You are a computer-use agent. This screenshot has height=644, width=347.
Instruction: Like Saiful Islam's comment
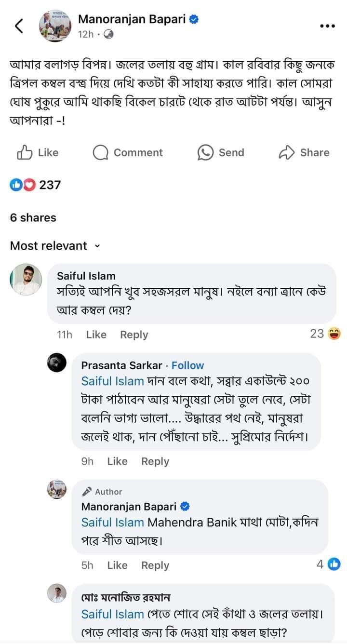tap(96, 335)
